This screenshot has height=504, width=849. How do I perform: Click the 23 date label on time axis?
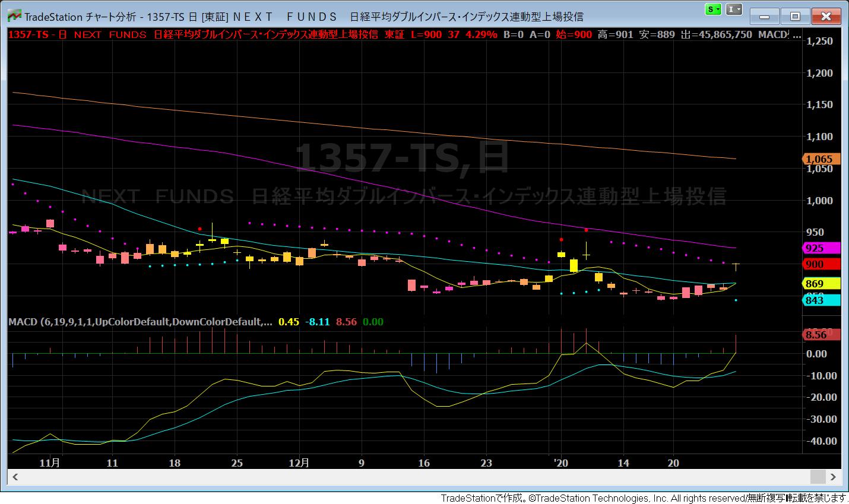[486, 462]
